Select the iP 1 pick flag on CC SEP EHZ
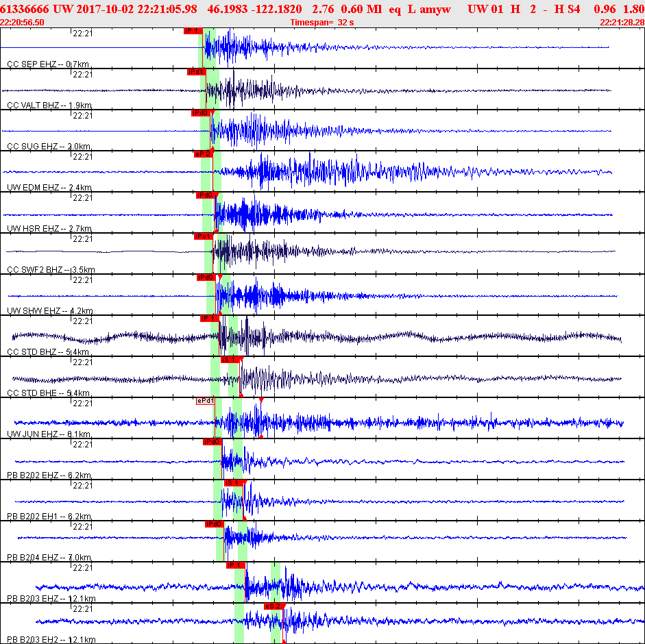This screenshot has width=645, height=644. (193, 31)
